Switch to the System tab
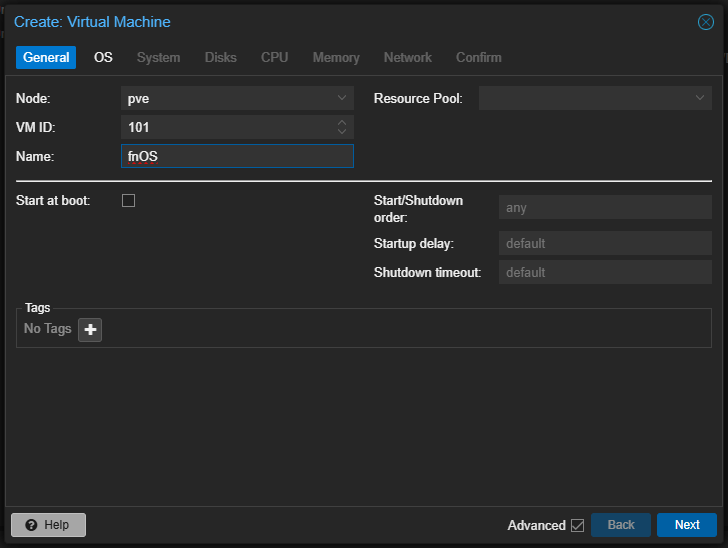728x548 pixels. [x=158, y=58]
